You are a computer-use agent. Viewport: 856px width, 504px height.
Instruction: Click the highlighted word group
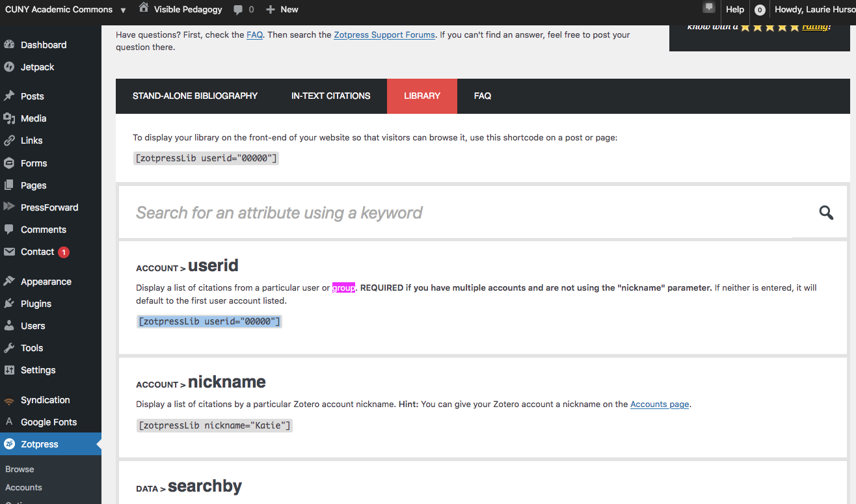pos(344,287)
